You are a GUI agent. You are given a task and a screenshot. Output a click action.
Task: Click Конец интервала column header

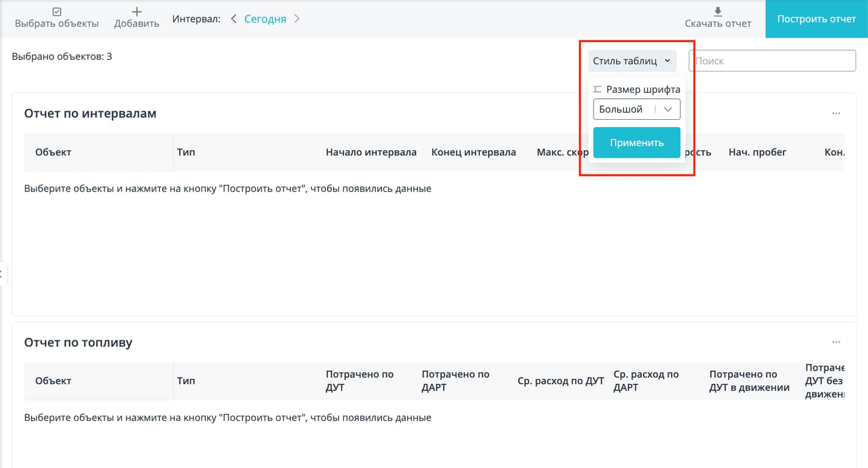point(474,152)
